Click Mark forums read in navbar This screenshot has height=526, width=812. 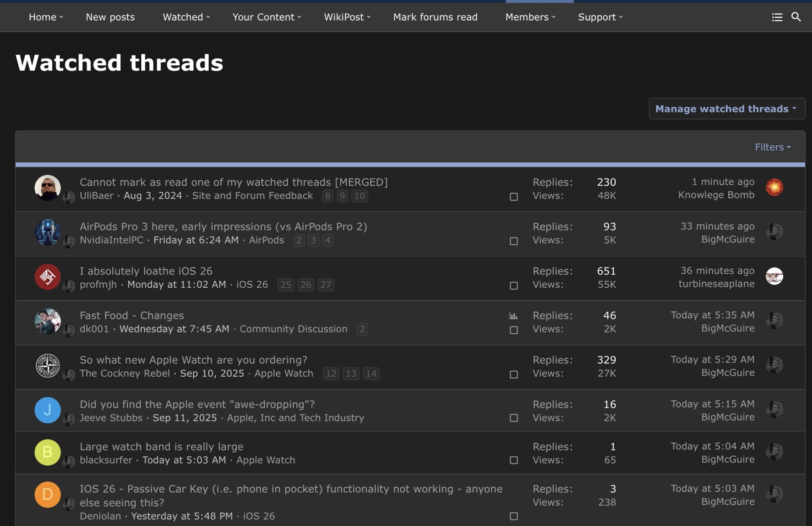[x=435, y=17]
